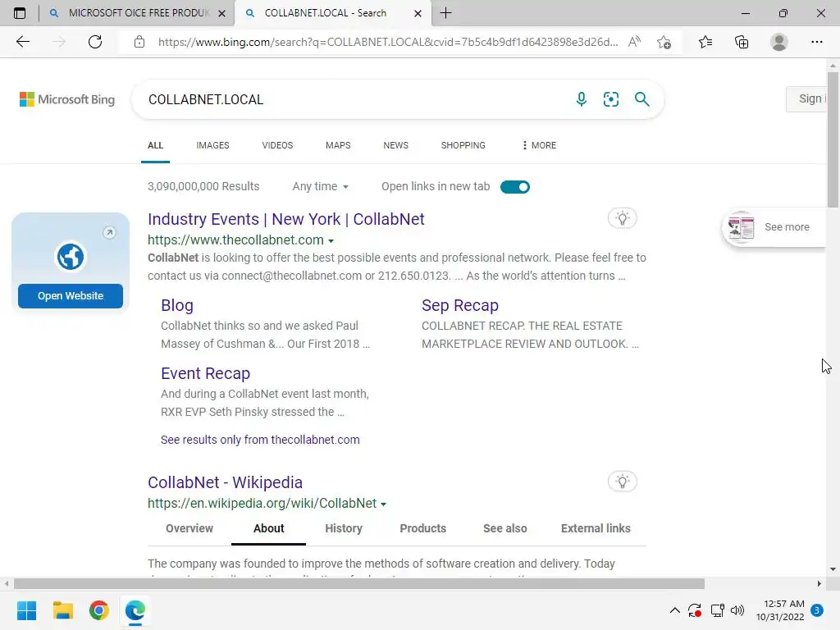Show insights lightbulb for Wikipedia result

622,481
